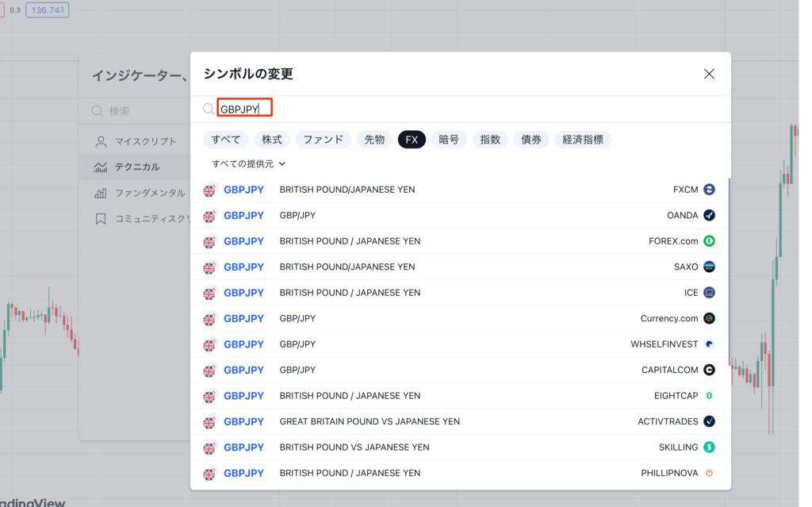Image resolution: width=812 pixels, height=507 pixels.
Task: Select the FX category filter
Action: click(x=412, y=140)
